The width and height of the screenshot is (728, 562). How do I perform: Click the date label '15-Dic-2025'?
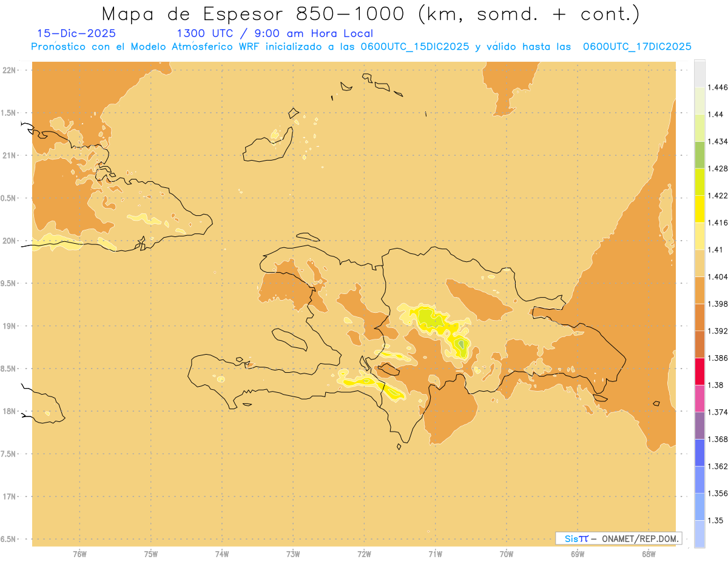pyautogui.click(x=76, y=33)
